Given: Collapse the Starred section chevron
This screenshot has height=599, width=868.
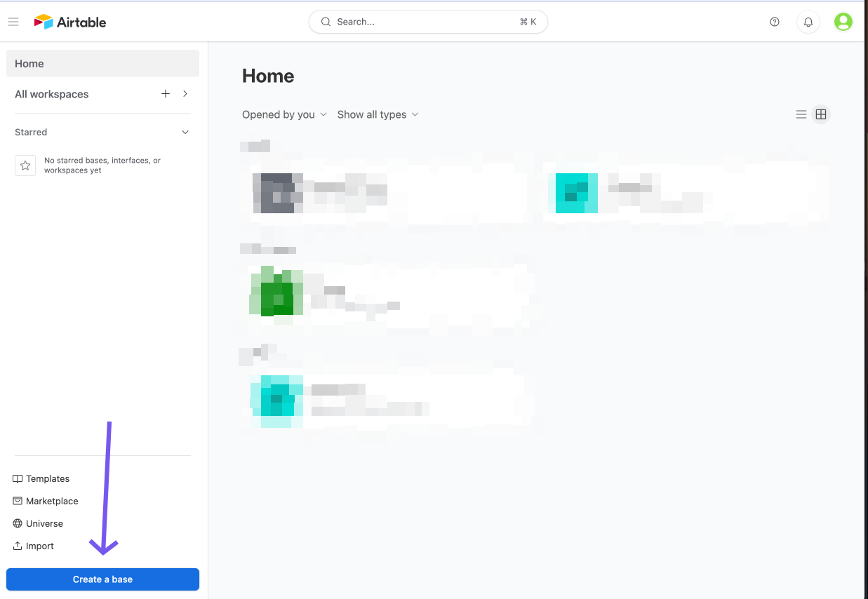Looking at the screenshot, I should pyautogui.click(x=185, y=132).
